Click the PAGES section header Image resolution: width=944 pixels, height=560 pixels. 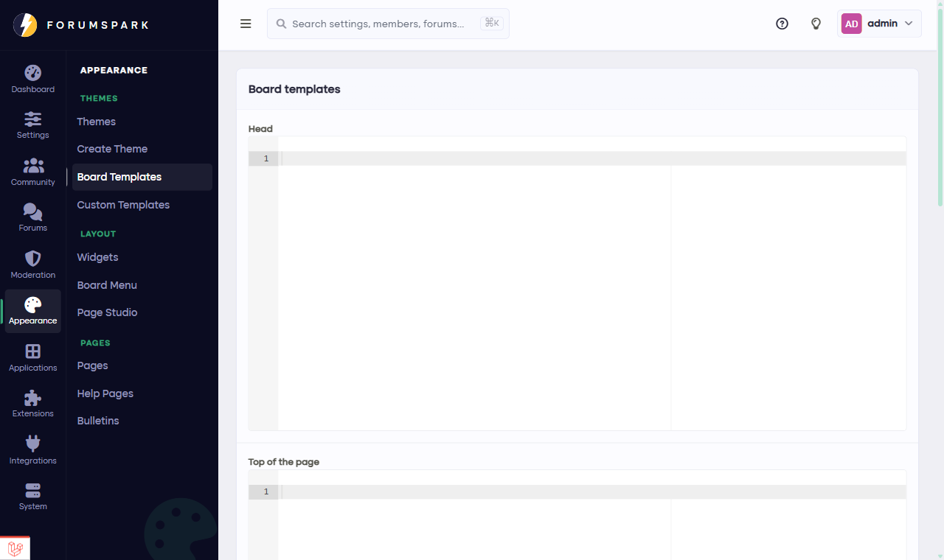[x=95, y=343]
